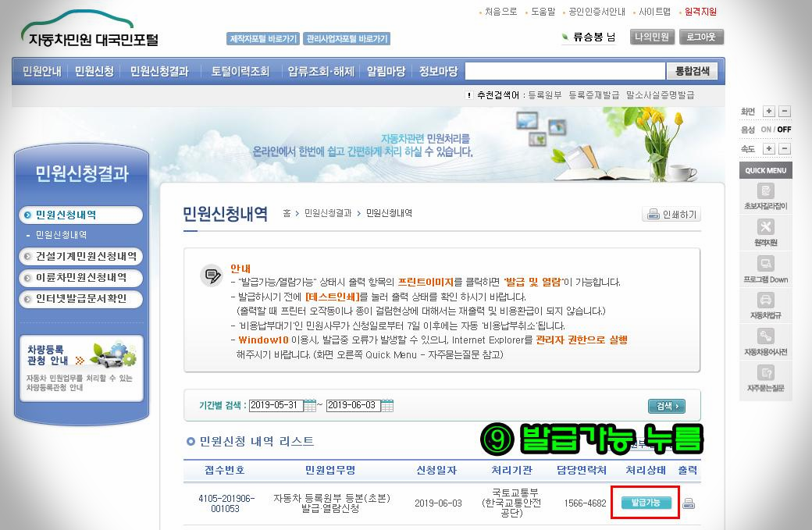
Task: Decrease voice speed with 속도 minus
Action: 785,148
